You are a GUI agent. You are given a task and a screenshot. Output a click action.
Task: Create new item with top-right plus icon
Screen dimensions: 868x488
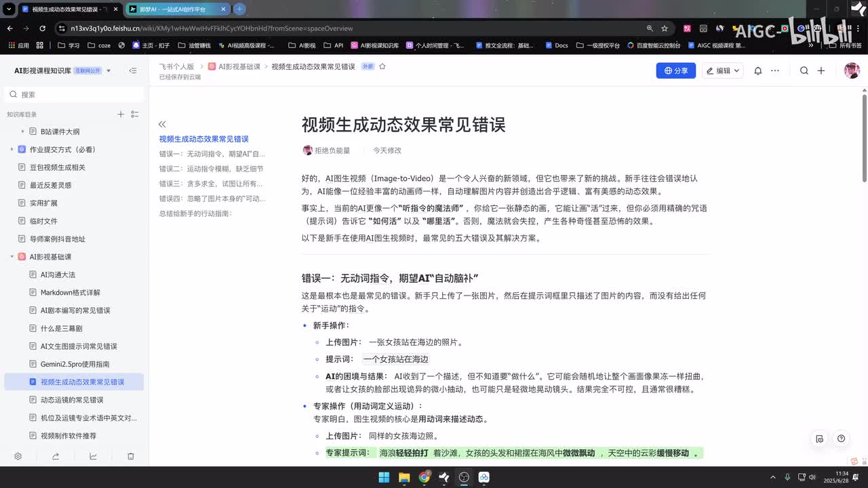821,70
